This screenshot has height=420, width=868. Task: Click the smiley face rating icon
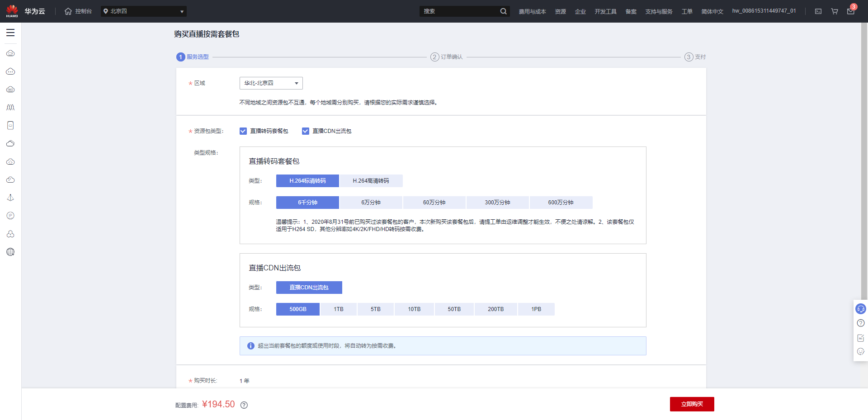[861, 351]
